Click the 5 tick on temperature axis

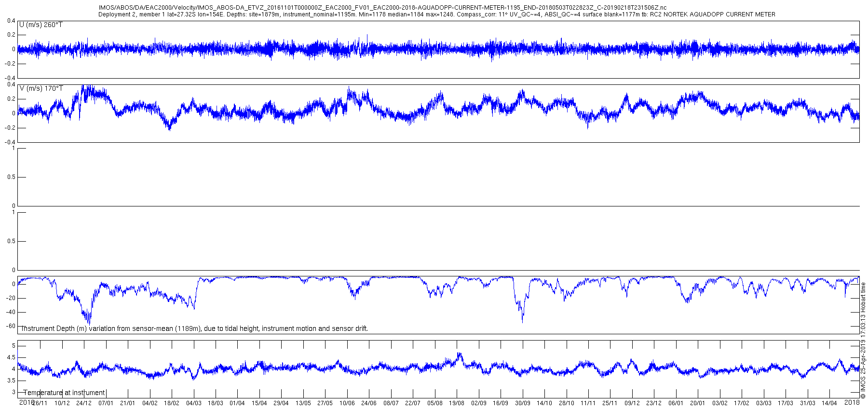[x=13, y=346]
